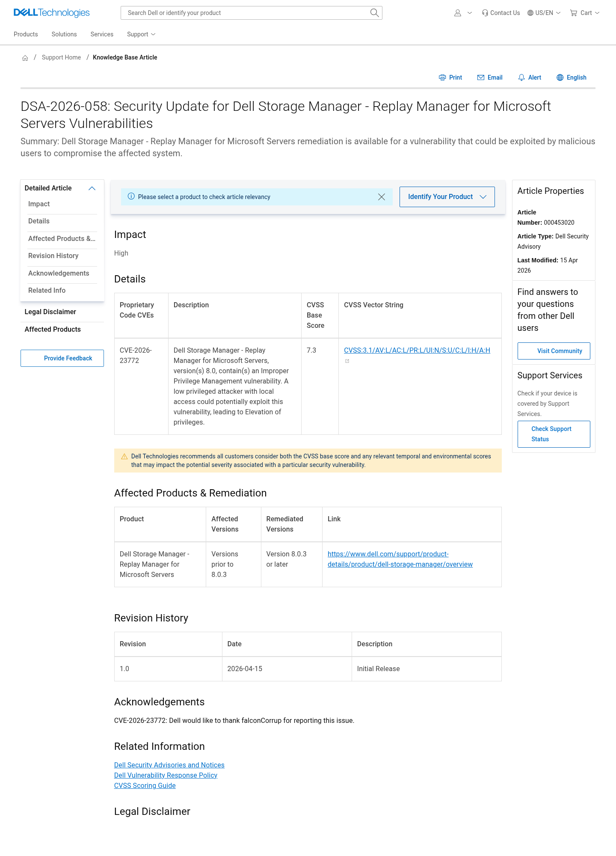Focus the Search Dell input field
616x856 pixels.
click(x=246, y=13)
